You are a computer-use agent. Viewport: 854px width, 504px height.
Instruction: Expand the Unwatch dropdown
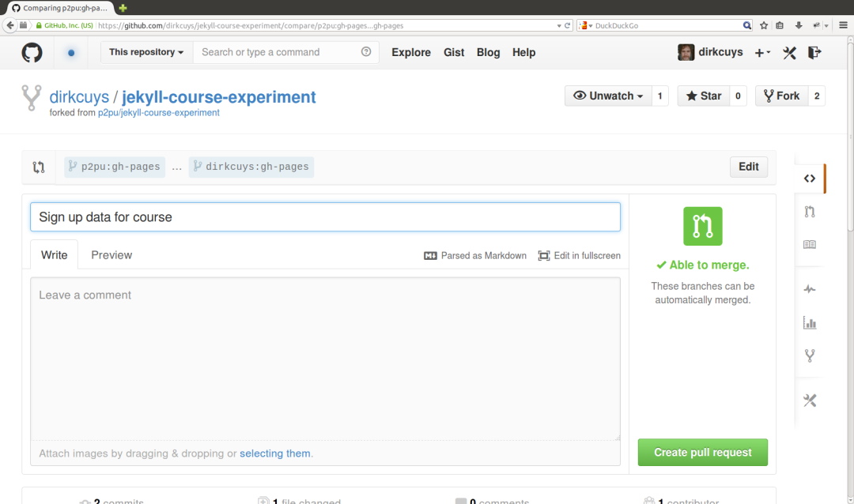coord(608,96)
